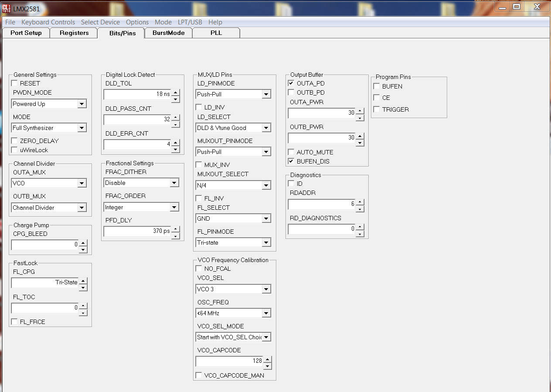Switch to the Port Setup tab
The width and height of the screenshot is (551, 392).
(26, 33)
